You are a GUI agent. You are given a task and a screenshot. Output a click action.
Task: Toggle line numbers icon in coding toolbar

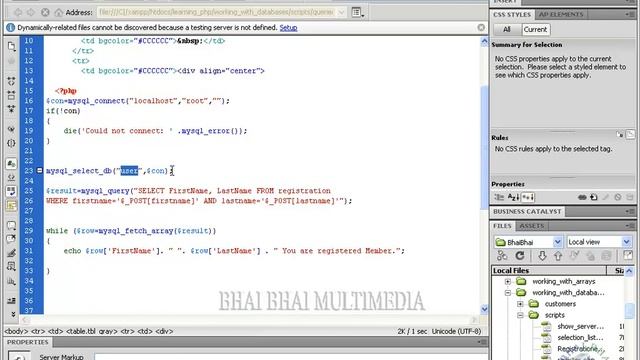(11, 164)
